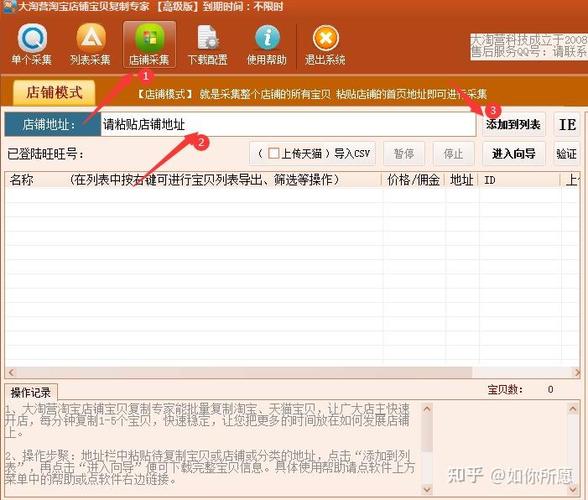Viewport: 588px width, 500px height.
Task: Click the 宝贝数 count label
Action: tap(505, 389)
